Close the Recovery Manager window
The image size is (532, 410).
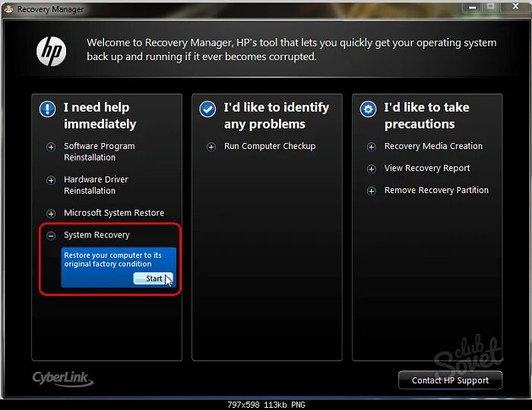click(515, 6)
